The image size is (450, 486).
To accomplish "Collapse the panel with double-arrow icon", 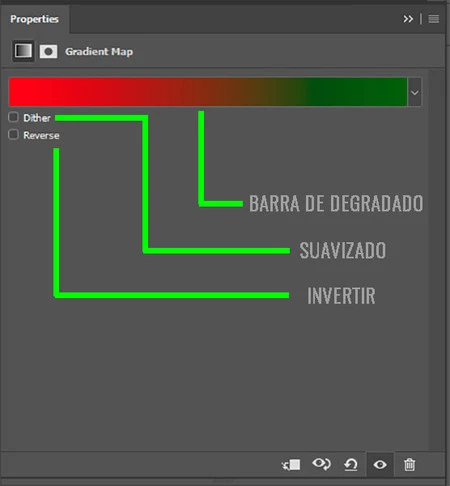I will tap(408, 19).
